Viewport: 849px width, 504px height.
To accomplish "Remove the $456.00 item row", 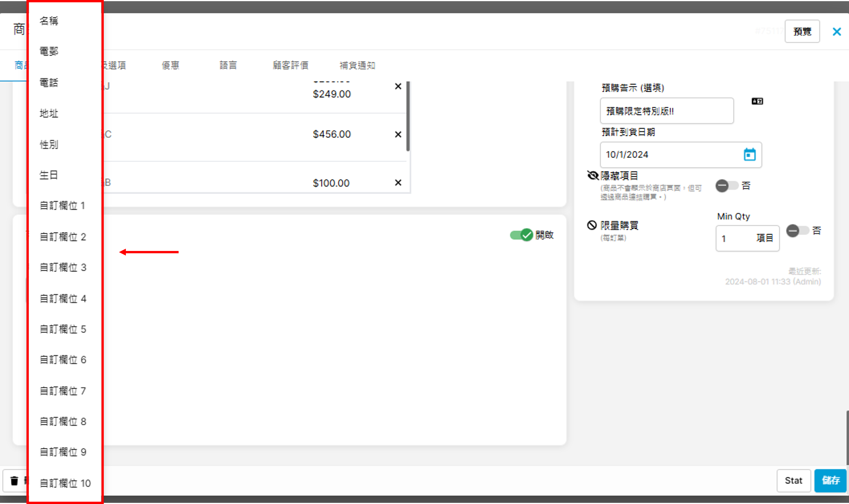I will (x=398, y=135).
